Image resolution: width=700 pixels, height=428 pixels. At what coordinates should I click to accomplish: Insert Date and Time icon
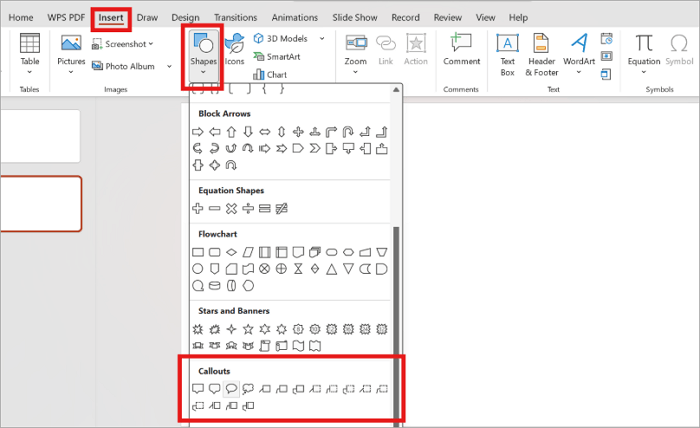(606, 38)
